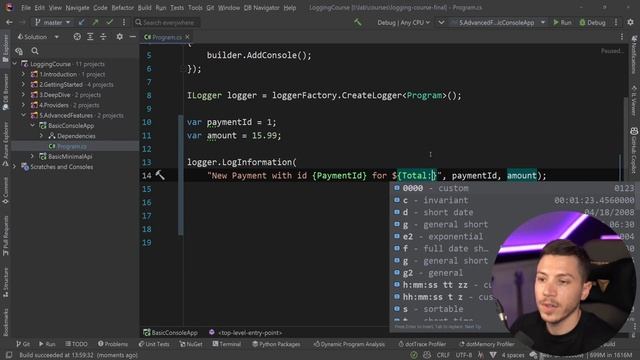
Task: Open the master branch dropdown
Action: (x=53, y=22)
